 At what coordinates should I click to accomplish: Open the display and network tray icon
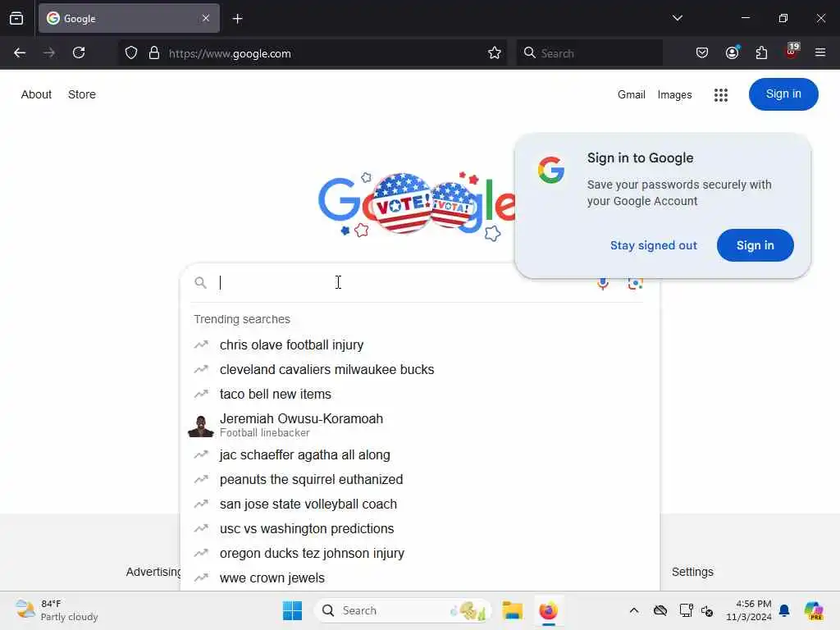point(686,610)
